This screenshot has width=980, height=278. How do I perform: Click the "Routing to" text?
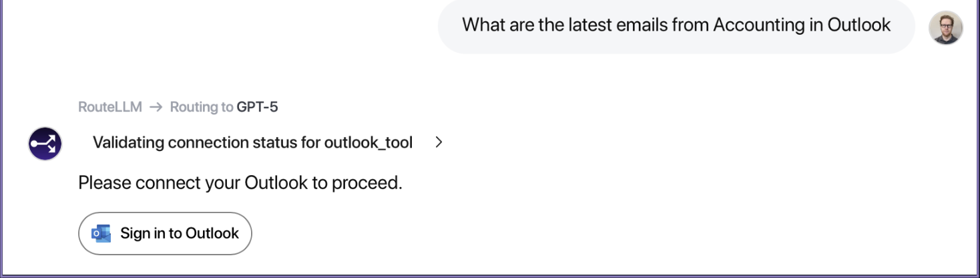point(202,107)
